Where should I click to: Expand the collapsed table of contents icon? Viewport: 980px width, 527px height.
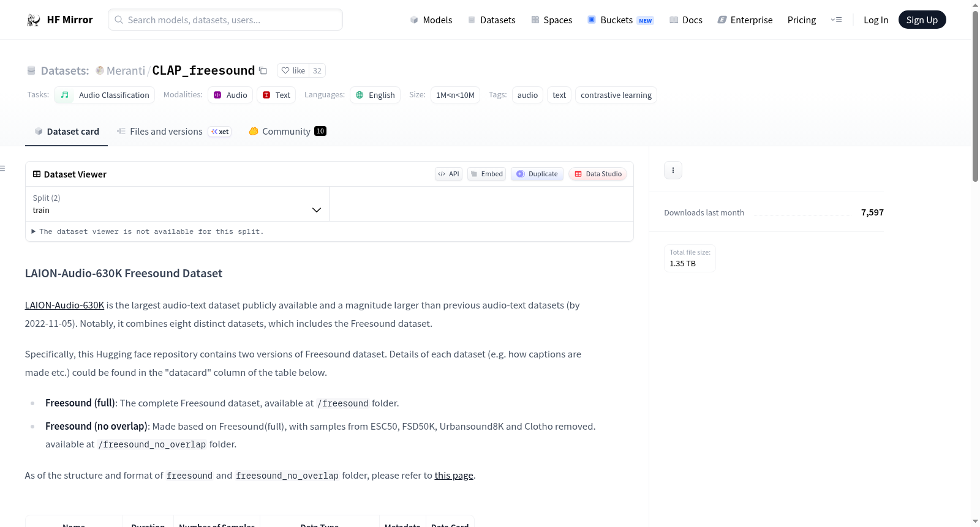pos(2,168)
